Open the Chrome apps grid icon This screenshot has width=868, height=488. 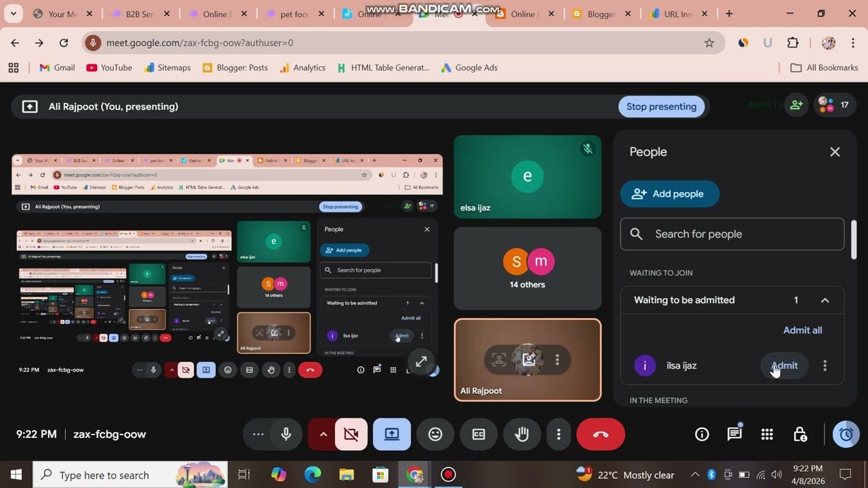pos(14,68)
